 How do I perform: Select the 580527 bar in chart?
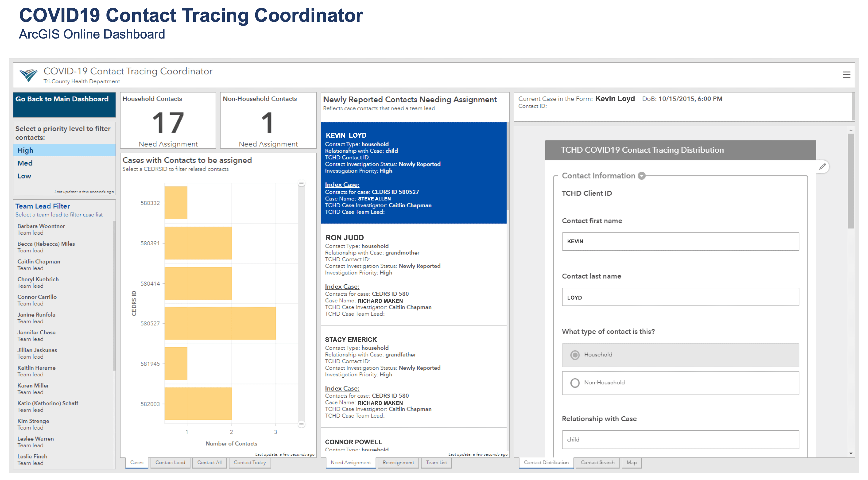(x=220, y=323)
